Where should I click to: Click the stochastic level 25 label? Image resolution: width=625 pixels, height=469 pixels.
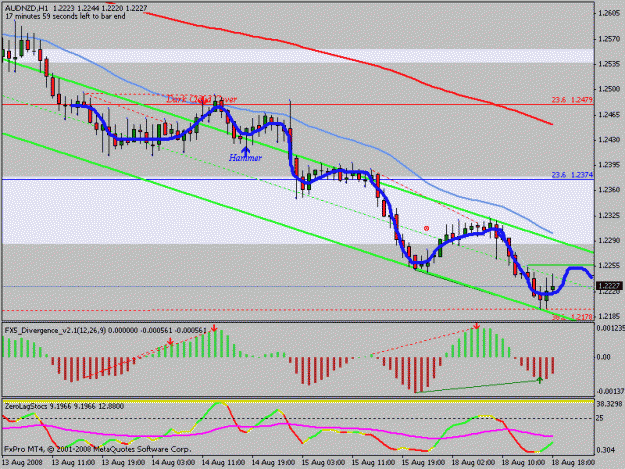click(599, 418)
